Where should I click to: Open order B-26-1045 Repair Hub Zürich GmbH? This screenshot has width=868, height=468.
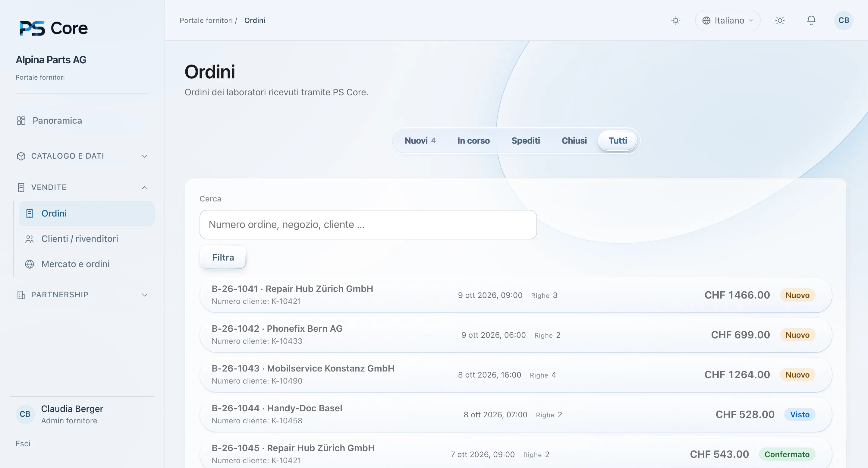click(x=516, y=453)
